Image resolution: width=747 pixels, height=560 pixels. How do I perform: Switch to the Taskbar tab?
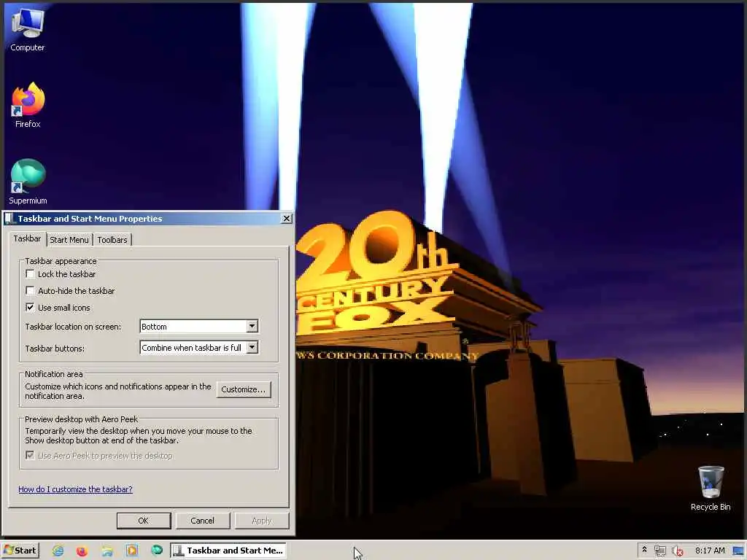(27, 238)
